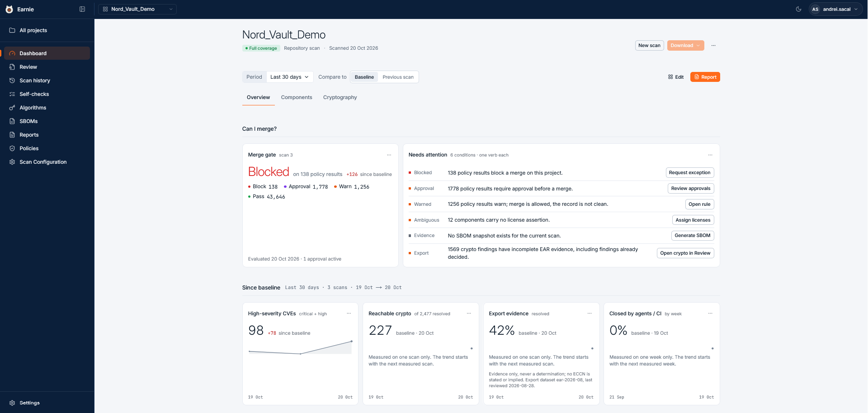Open High-severity CVEs card options menu
The height and width of the screenshot is (413, 868).
[349, 313]
